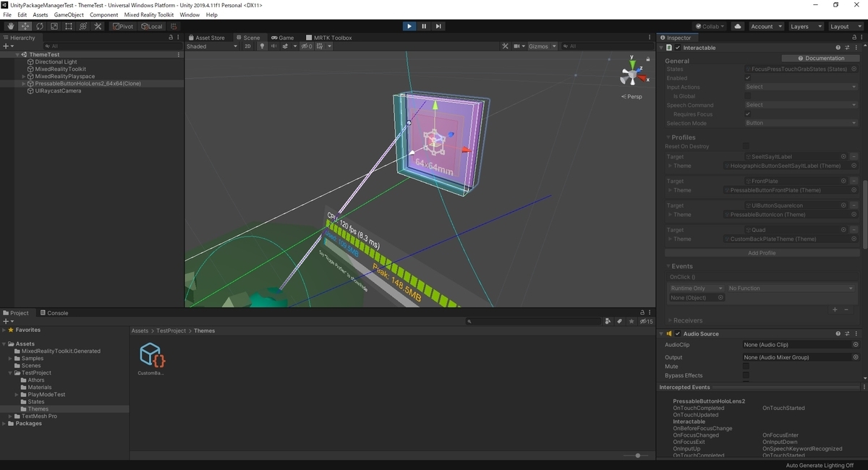Check the Mute checkbox

pos(746,367)
